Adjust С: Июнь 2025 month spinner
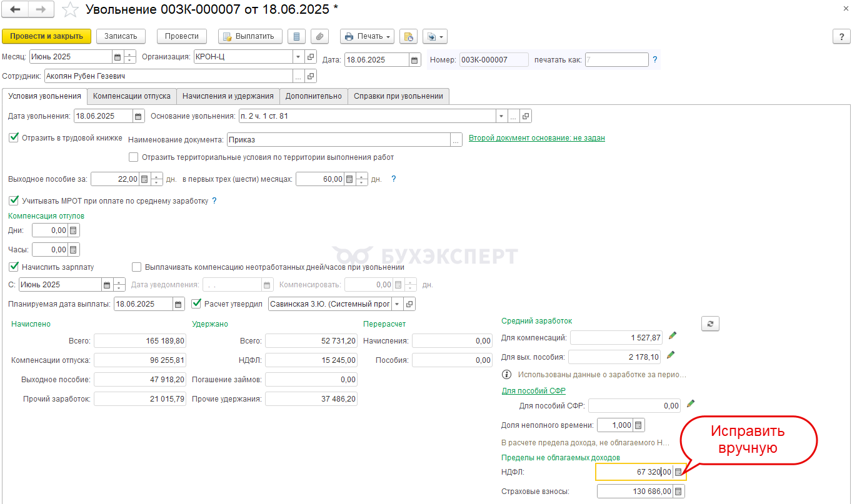The height and width of the screenshot is (504, 852). (x=119, y=285)
